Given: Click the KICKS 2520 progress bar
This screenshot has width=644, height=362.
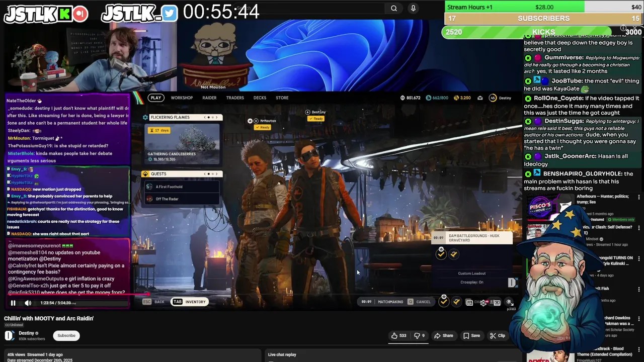Looking at the screenshot, I should (542, 32).
